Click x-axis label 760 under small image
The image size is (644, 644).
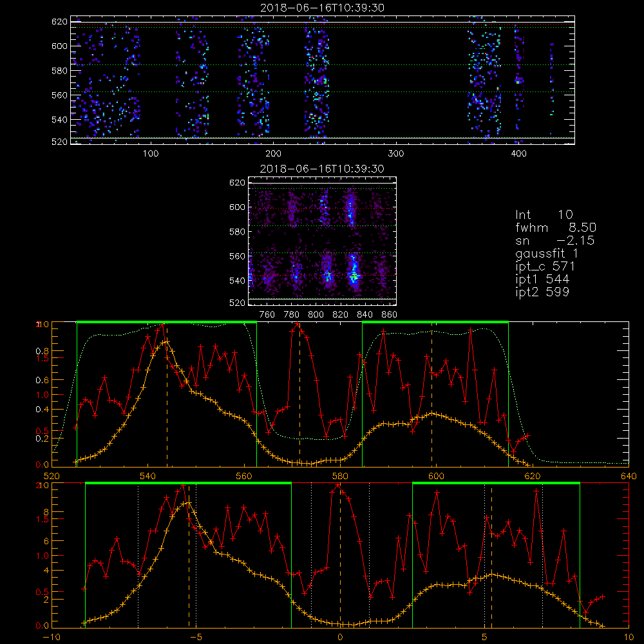point(267,315)
